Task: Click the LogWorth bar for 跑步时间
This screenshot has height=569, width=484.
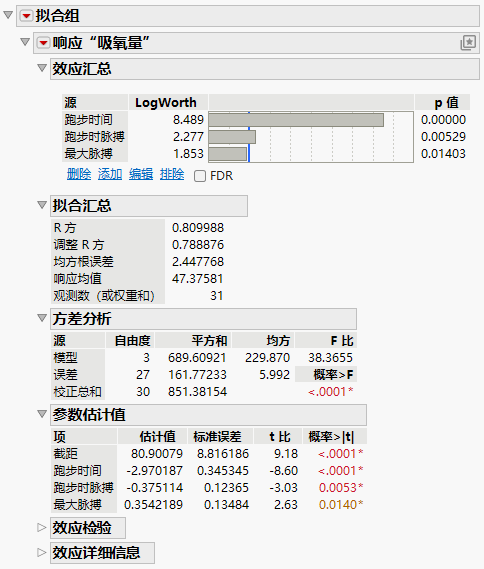Action: (296, 120)
